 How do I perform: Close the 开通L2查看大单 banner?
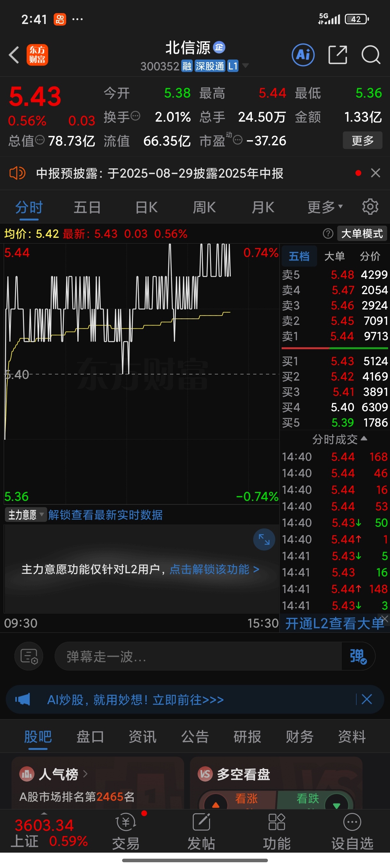pos(385,619)
